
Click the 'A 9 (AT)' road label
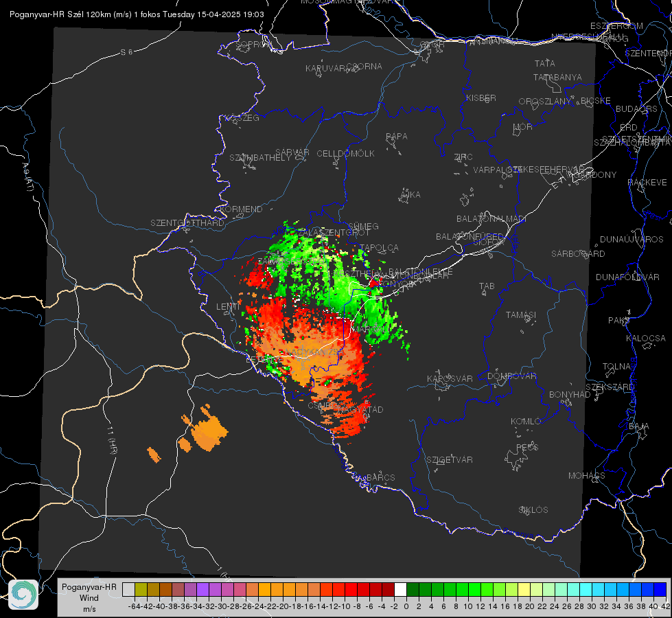(28, 176)
